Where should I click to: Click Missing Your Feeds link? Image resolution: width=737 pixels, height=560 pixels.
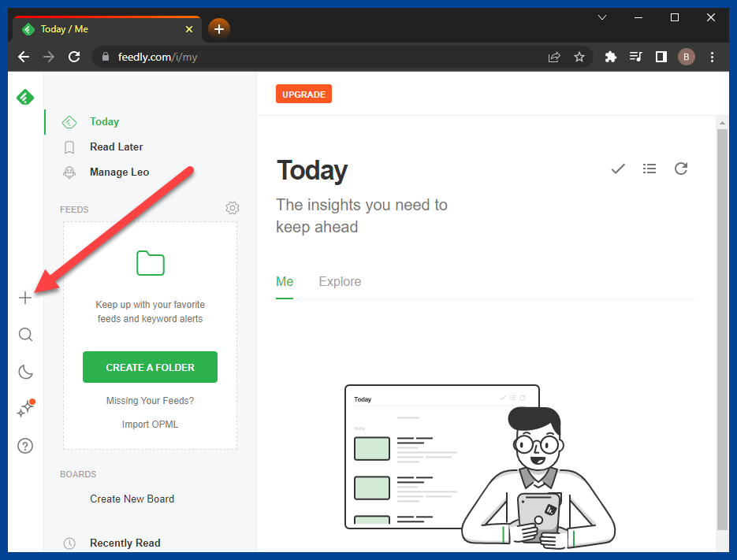click(x=150, y=401)
